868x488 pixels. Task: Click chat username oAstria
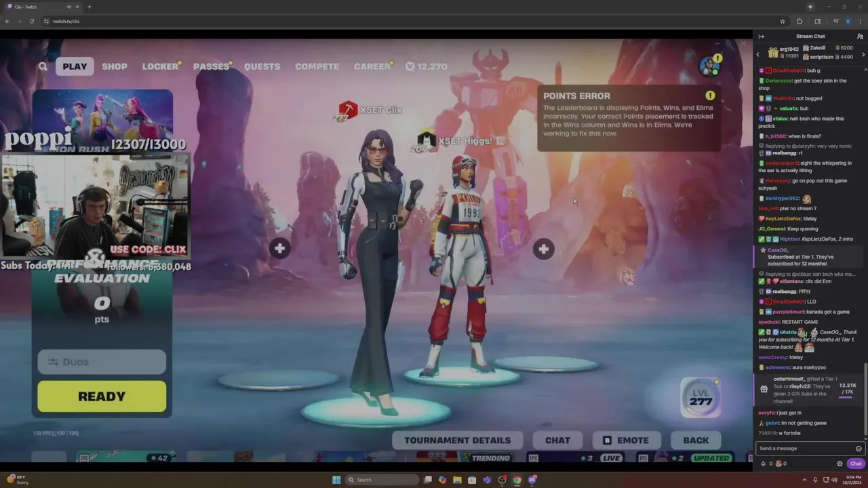787,332
